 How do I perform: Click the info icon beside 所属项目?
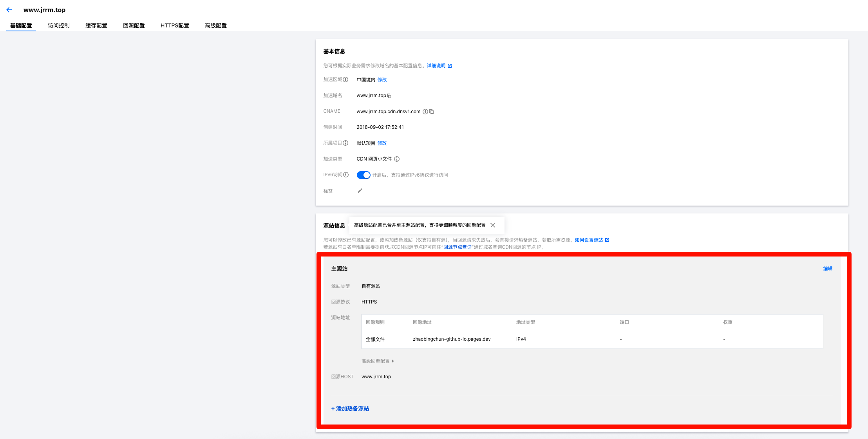pyautogui.click(x=345, y=143)
